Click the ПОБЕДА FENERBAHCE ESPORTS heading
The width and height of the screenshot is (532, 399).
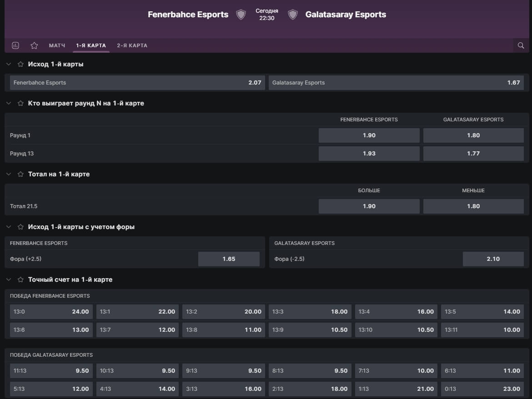click(50, 296)
